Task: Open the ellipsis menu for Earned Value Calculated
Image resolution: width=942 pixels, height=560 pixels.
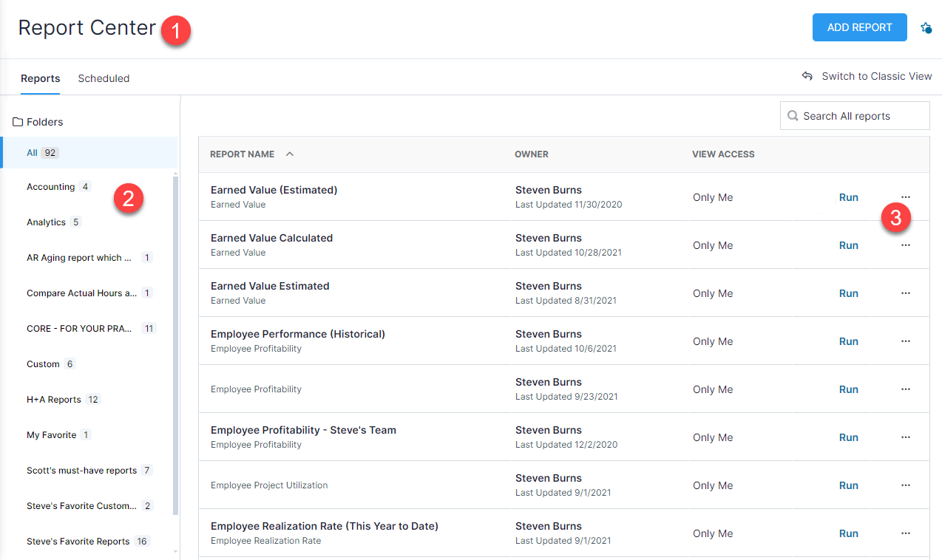Action: pyautogui.click(x=906, y=245)
